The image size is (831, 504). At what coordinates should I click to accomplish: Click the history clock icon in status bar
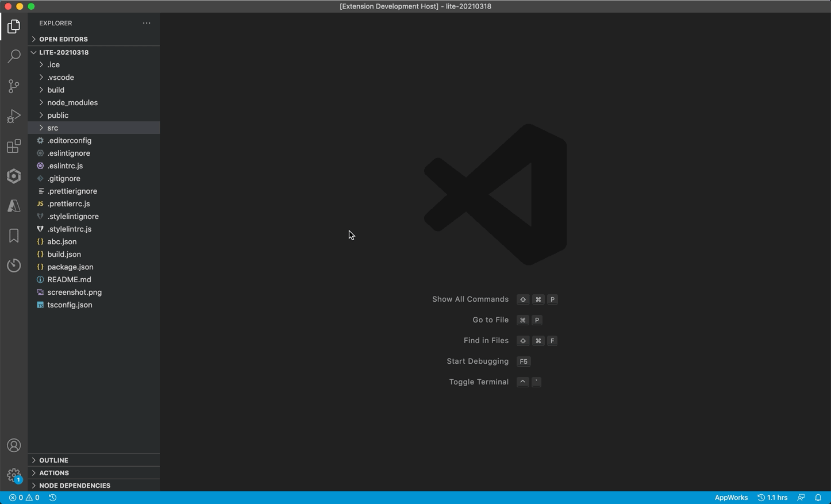53,498
